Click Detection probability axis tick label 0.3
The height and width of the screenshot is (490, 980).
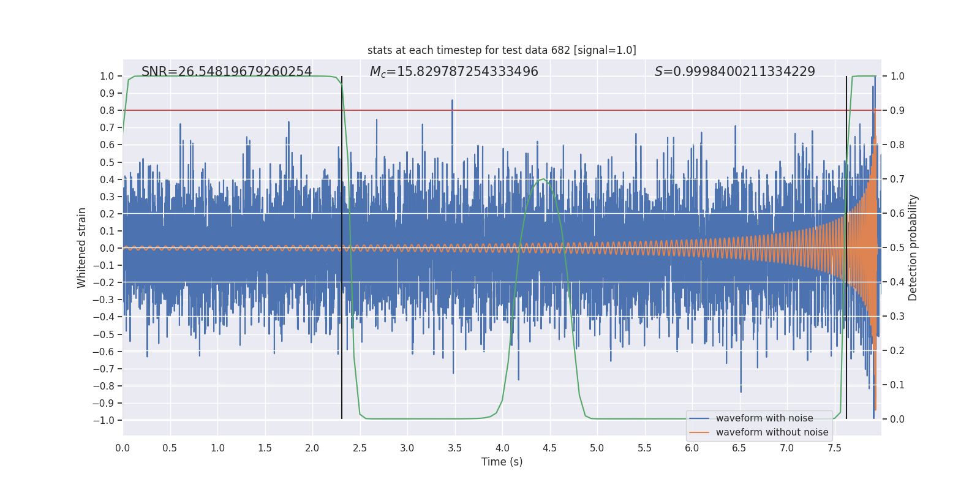point(897,316)
